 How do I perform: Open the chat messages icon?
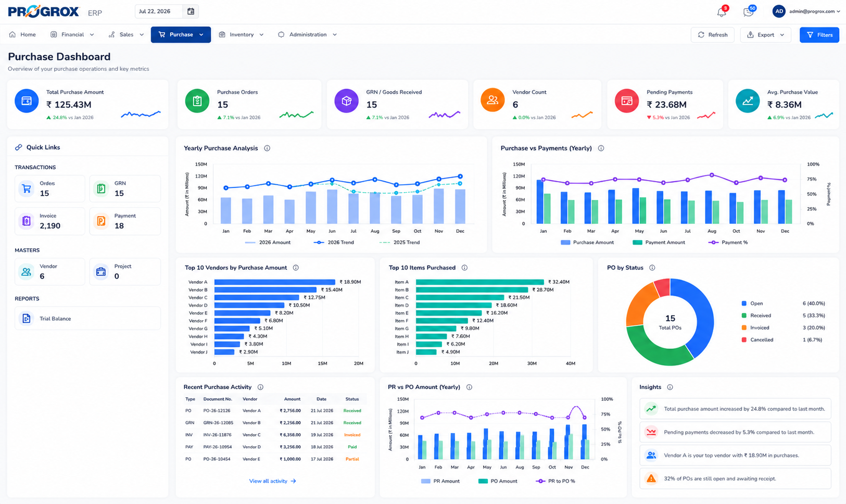coord(749,12)
